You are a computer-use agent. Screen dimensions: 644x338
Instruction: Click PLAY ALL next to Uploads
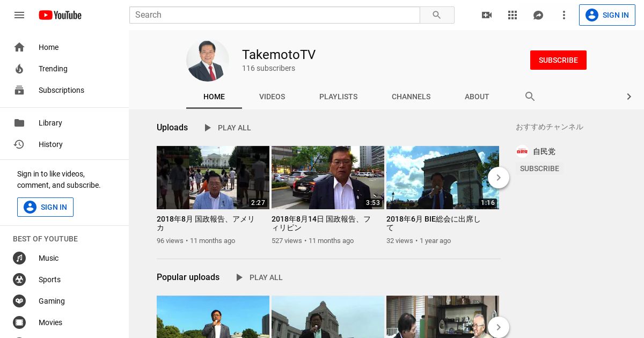(235, 128)
